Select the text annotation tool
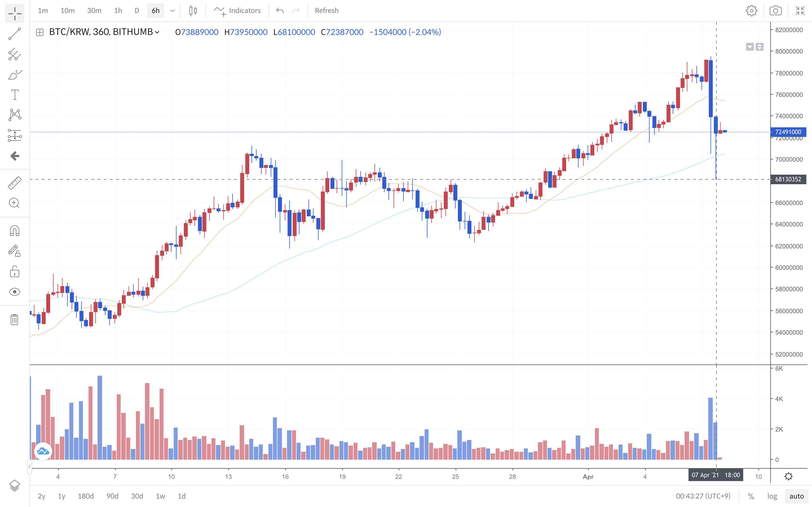This screenshot has width=812, height=507. [x=14, y=95]
